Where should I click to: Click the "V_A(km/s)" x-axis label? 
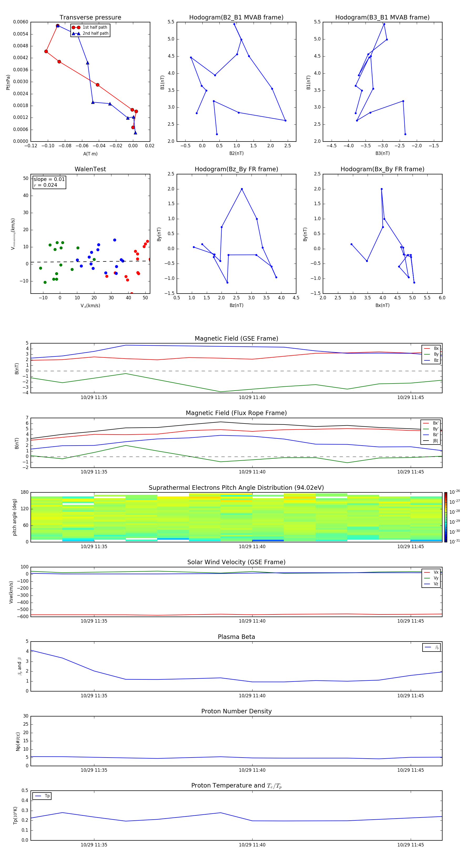click(x=90, y=306)
